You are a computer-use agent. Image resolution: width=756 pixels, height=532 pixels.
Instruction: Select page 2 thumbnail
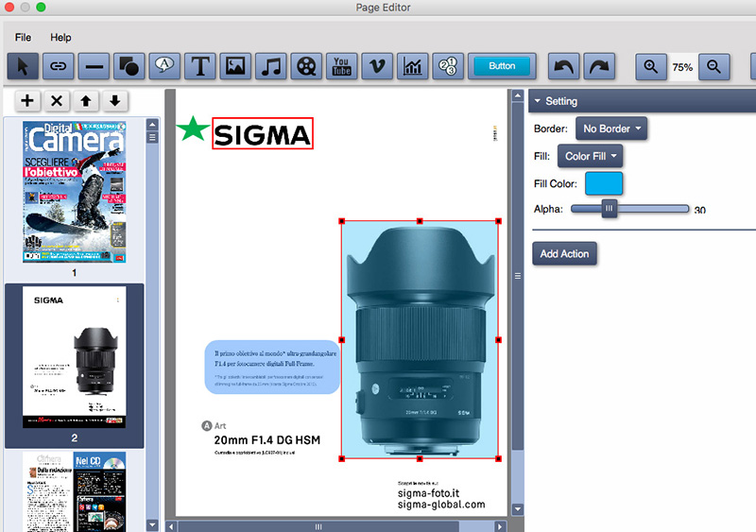tap(75, 357)
